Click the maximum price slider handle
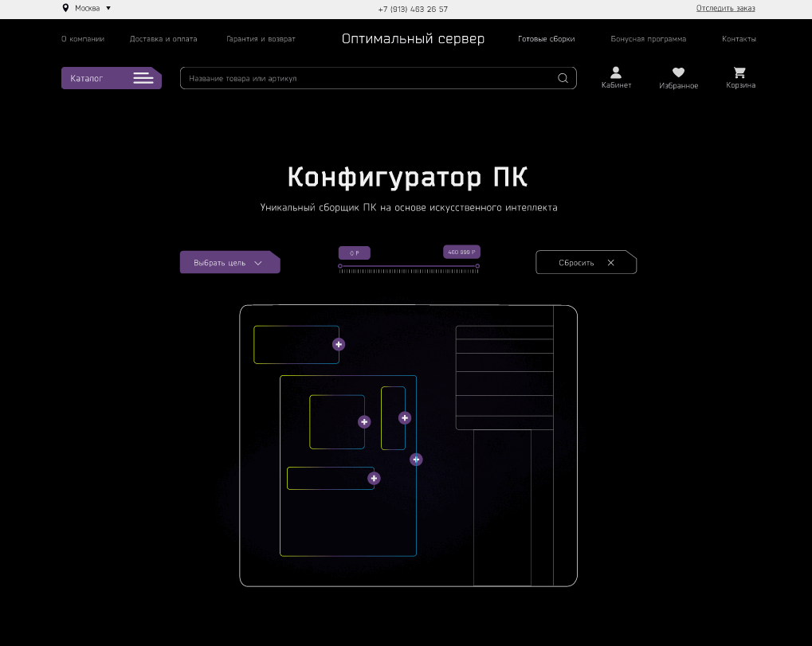Viewport: 812px width, 646px height. tap(477, 266)
